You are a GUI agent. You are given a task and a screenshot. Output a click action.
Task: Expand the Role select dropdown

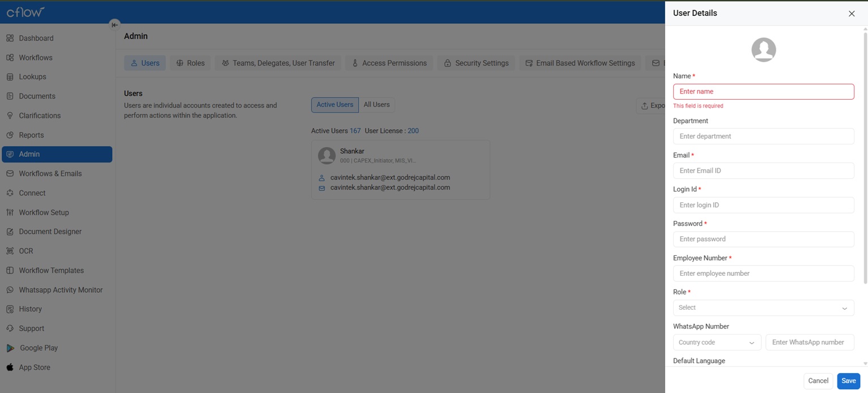(x=763, y=308)
